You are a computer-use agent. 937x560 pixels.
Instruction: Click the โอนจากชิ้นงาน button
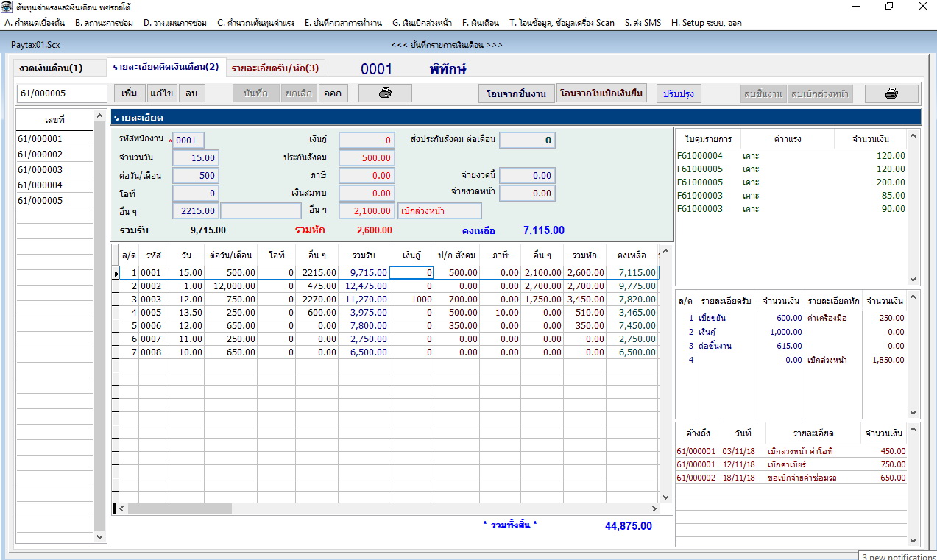pos(516,94)
